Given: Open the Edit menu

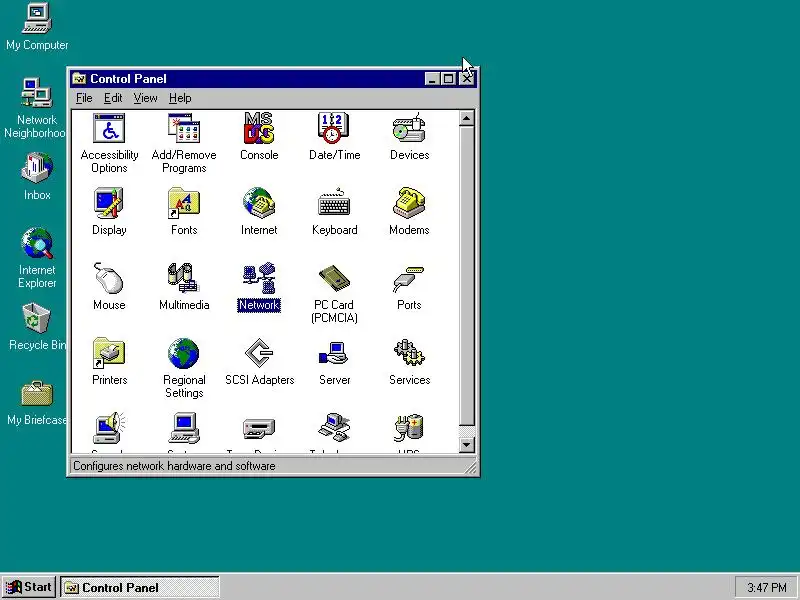Looking at the screenshot, I should (113, 98).
